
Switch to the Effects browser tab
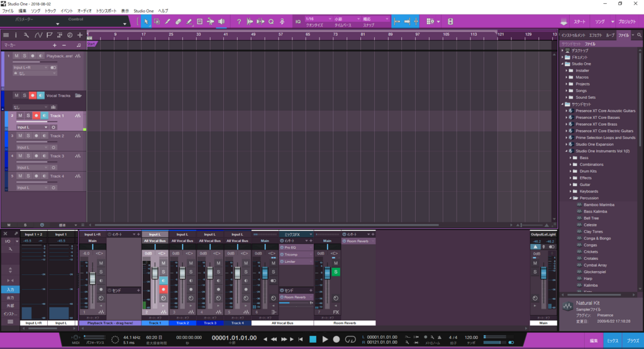(595, 35)
